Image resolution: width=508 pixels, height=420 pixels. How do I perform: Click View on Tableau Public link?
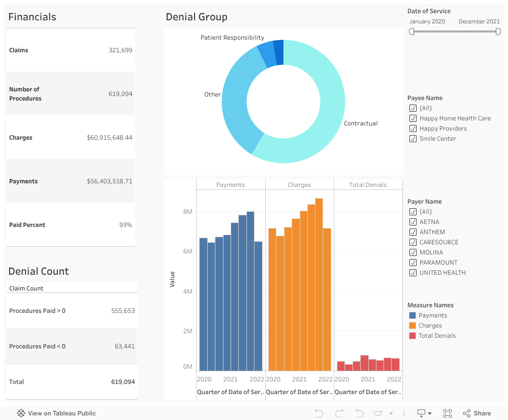click(61, 413)
